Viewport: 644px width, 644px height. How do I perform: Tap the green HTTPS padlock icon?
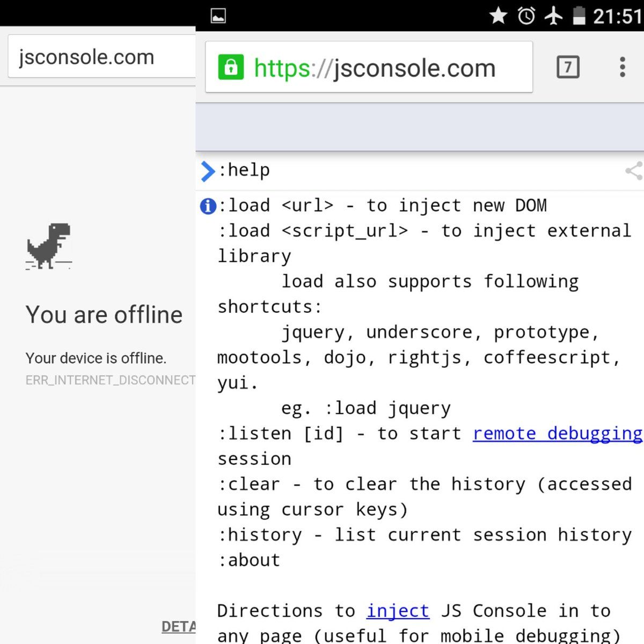pyautogui.click(x=231, y=67)
